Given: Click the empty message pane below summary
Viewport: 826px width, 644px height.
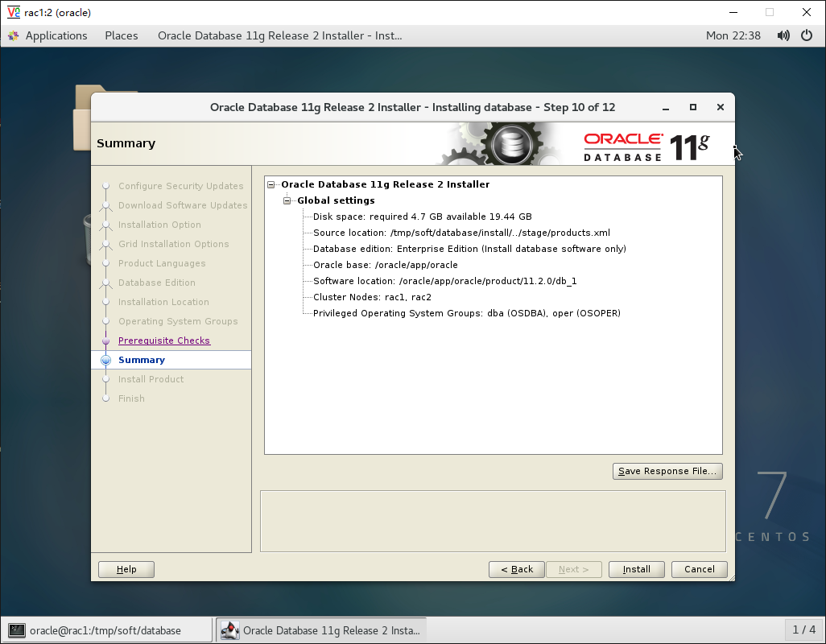Looking at the screenshot, I should (x=493, y=522).
